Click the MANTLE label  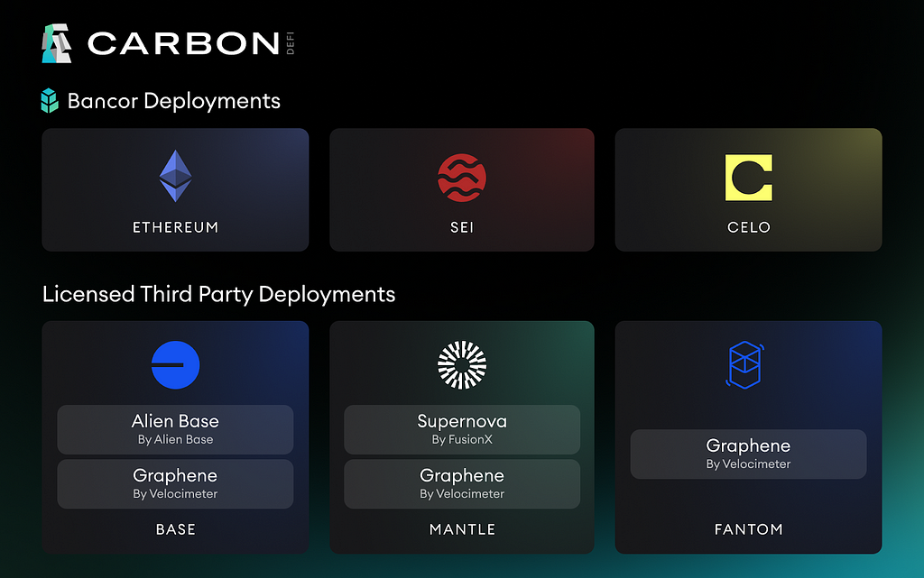point(462,529)
